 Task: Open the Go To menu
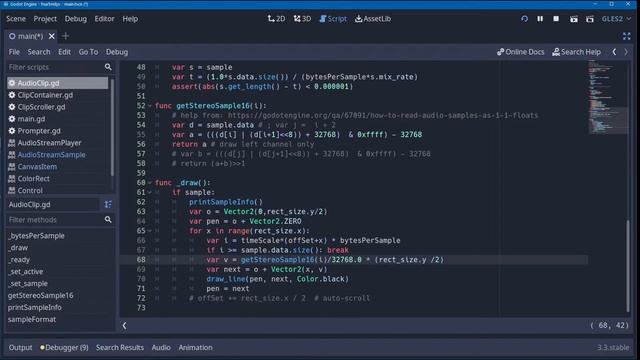point(88,52)
